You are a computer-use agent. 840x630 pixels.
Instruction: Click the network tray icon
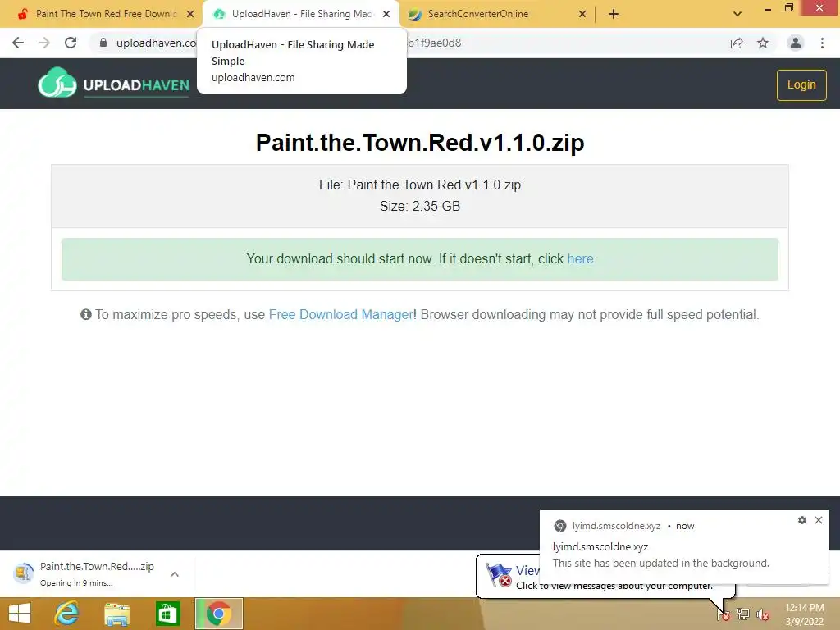(743, 614)
